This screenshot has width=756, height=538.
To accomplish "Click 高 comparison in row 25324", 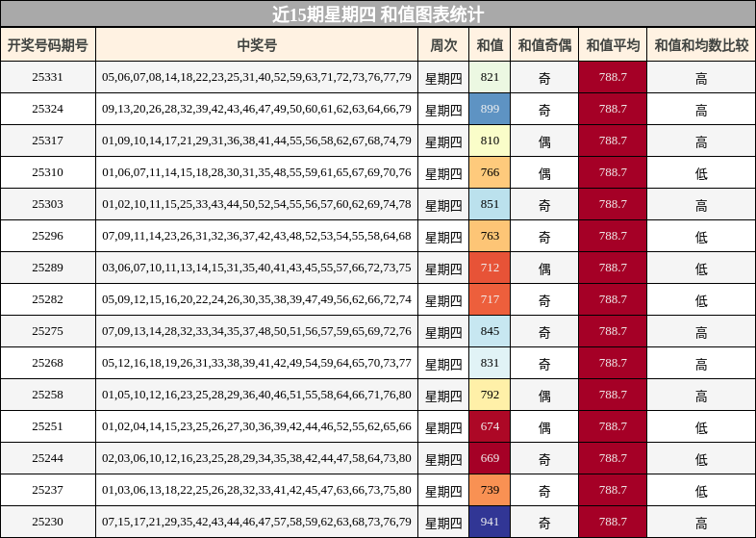I will 701,111.
